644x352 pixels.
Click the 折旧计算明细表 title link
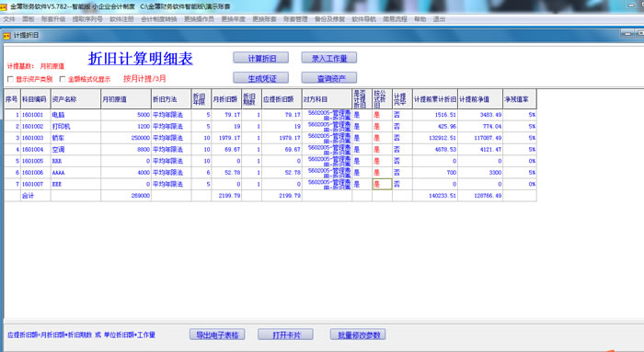pyautogui.click(x=141, y=59)
